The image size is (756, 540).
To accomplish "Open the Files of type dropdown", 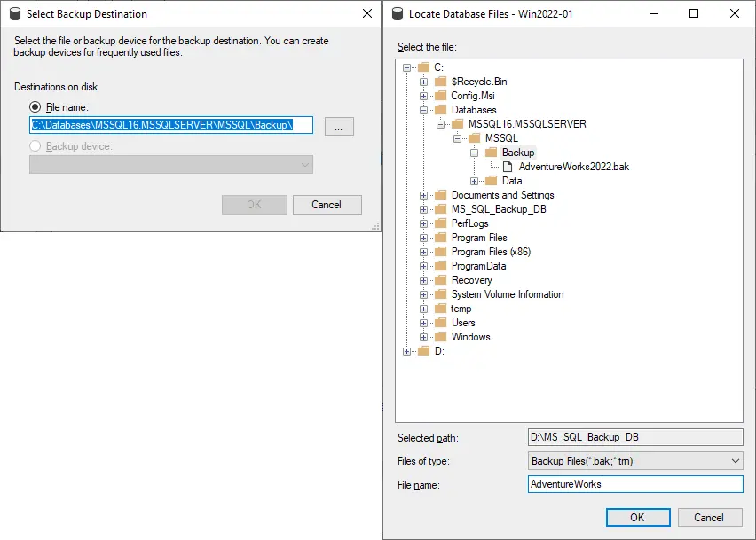I will pos(736,461).
